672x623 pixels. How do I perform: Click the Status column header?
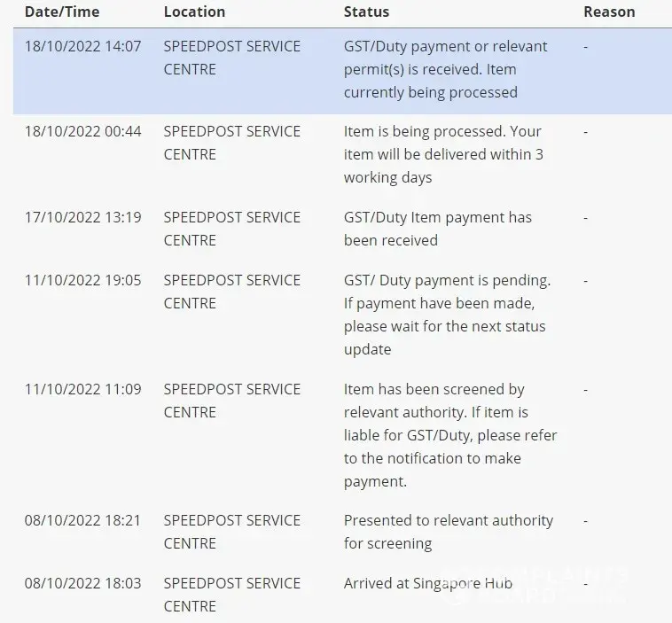pos(366,12)
